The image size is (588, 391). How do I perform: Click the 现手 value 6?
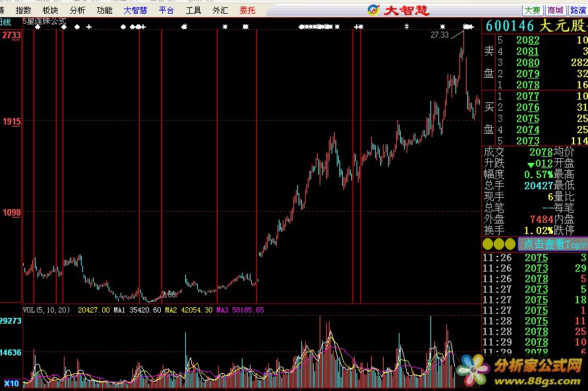click(x=550, y=196)
